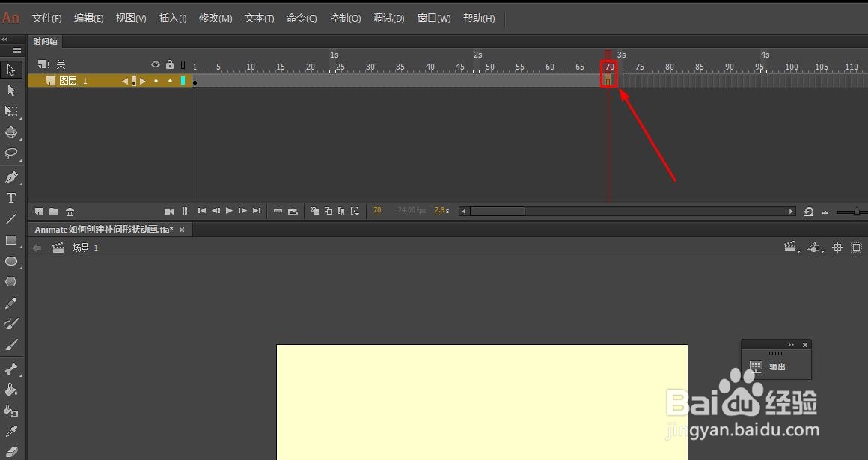Create a new layer in timeline

click(x=39, y=212)
